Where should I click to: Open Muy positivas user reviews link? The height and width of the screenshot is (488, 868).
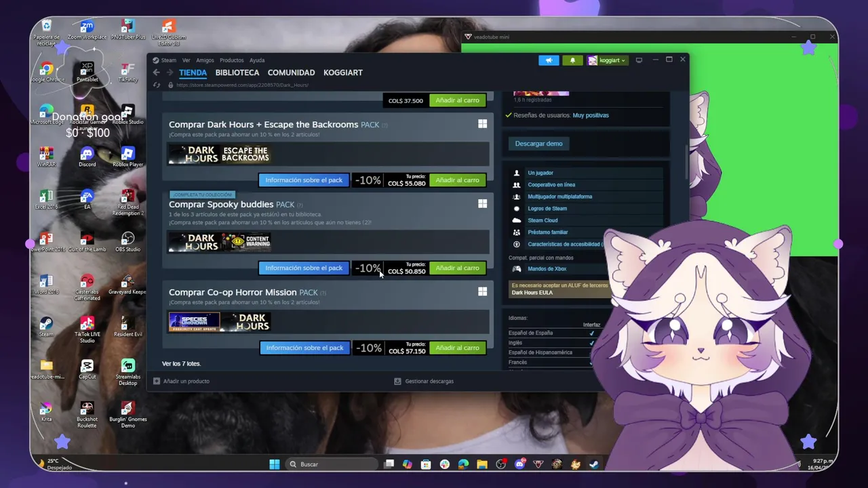pyautogui.click(x=591, y=115)
